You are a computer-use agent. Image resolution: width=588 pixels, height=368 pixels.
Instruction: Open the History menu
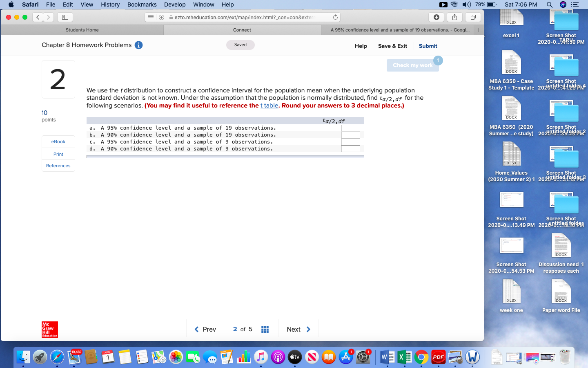point(110,4)
